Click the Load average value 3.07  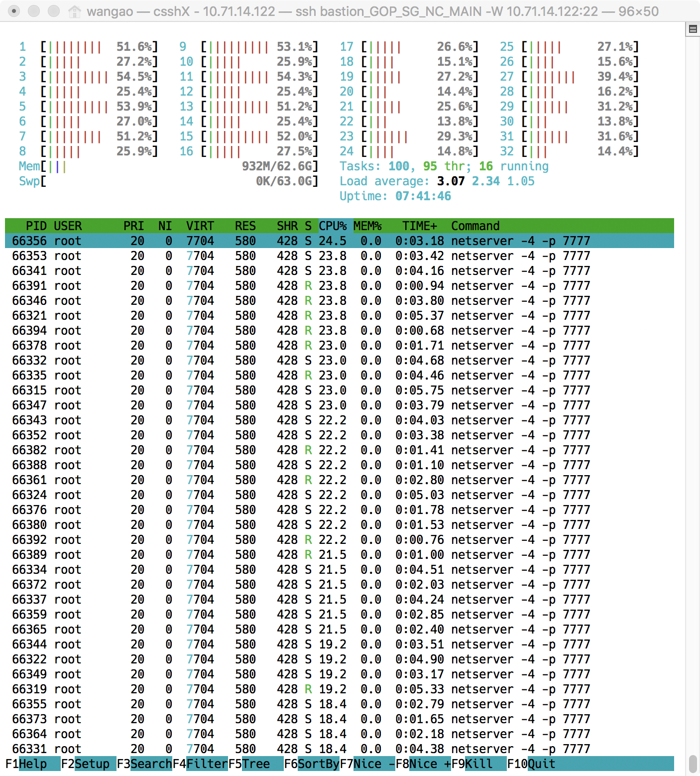click(x=451, y=181)
